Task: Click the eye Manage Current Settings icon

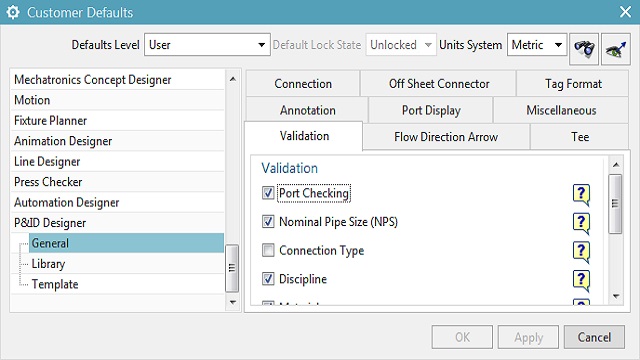Action: 616,49
